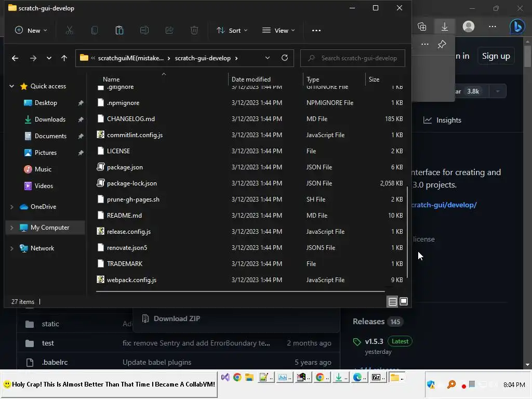
Task: Open the Downloads icon in Edge toolbar
Action: (x=445, y=26)
